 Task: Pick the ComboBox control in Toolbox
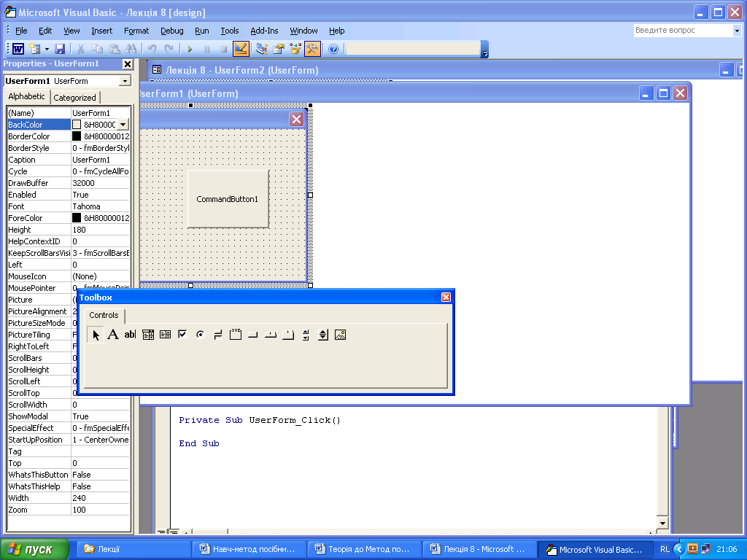(148, 335)
